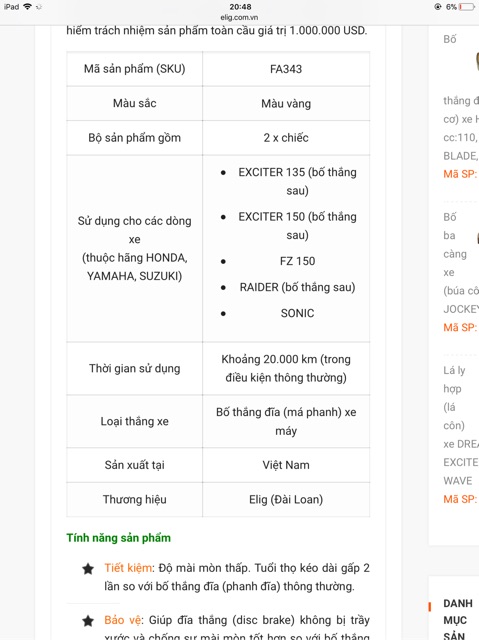This screenshot has width=479, height=640.
Task: Click the SONIC list item
Action: tap(297, 313)
